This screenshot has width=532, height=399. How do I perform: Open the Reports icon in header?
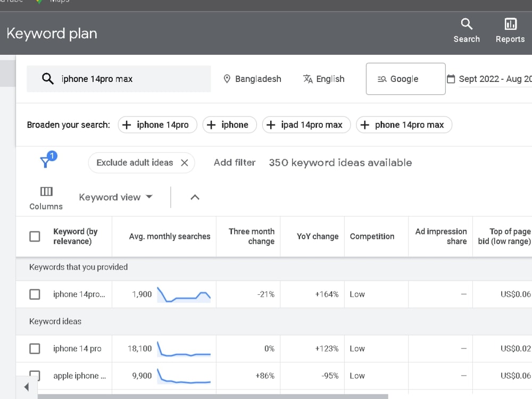click(510, 30)
